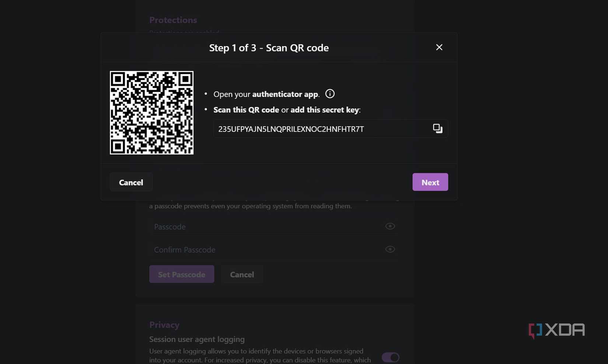Click the bolded authenticator app text

click(x=285, y=94)
